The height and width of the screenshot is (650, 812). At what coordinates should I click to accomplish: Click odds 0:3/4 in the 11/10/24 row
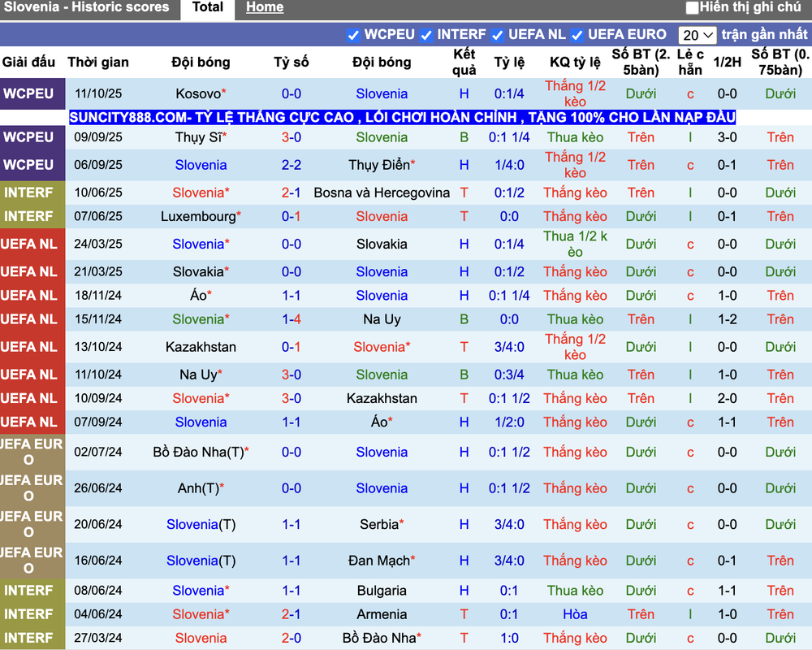[x=509, y=375]
